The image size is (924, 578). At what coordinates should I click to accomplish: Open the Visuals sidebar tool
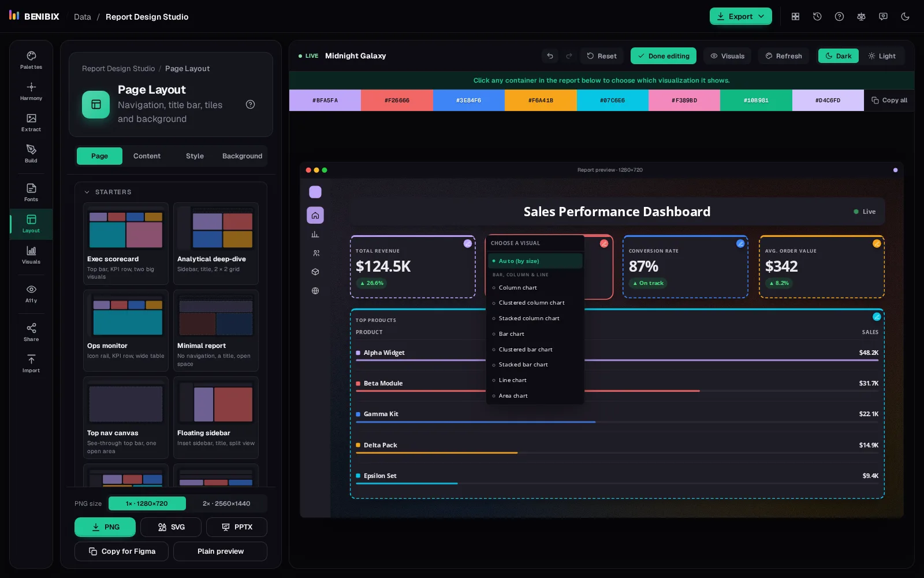[31, 254]
